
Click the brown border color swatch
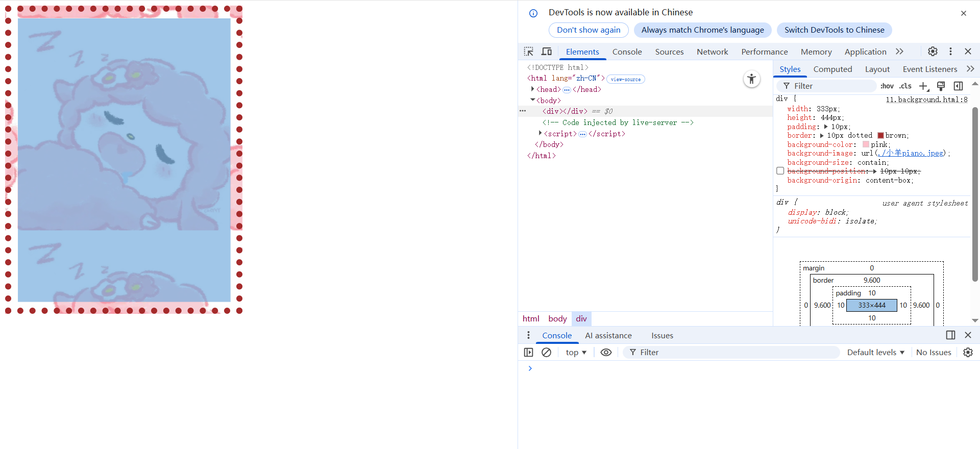[x=880, y=136]
